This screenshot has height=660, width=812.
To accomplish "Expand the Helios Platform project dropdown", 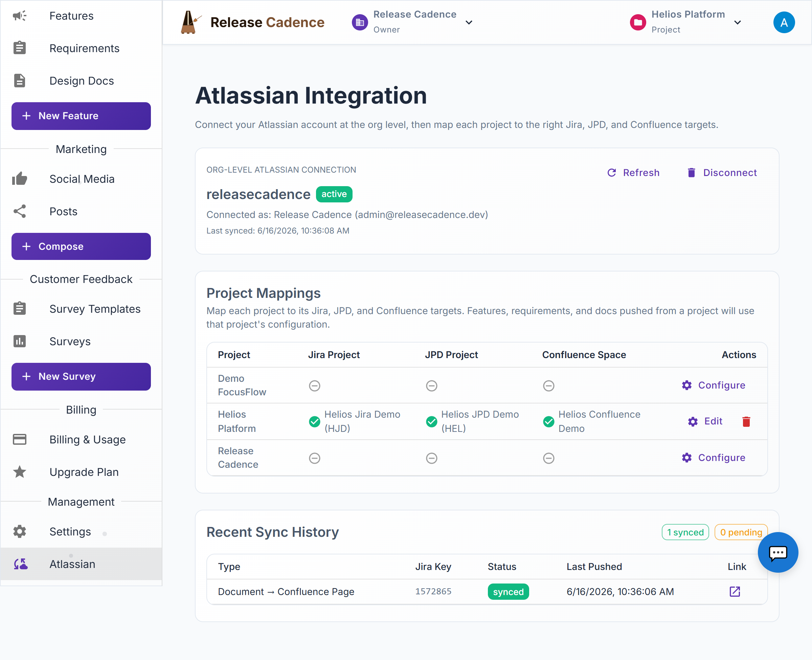I will point(738,22).
